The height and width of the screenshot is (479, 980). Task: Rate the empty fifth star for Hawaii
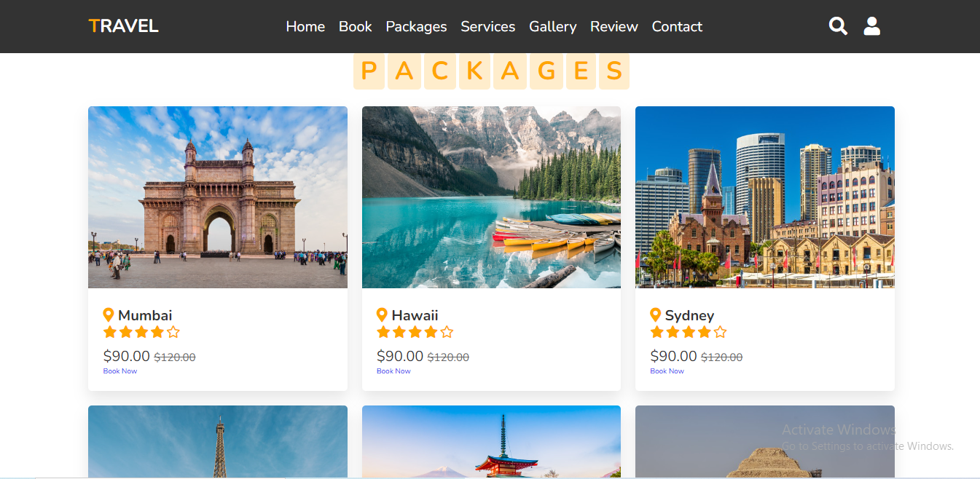click(x=447, y=332)
